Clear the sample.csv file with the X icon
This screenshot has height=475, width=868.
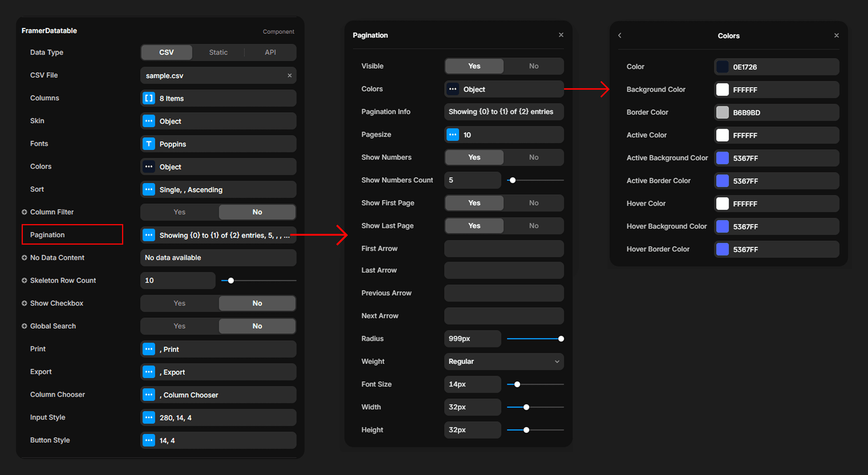pos(289,76)
